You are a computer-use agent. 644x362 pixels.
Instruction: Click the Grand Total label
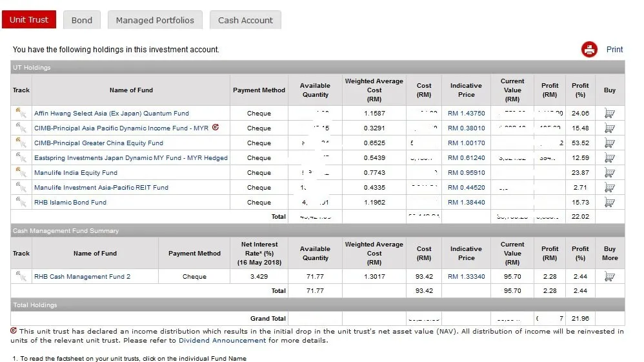pyautogui.click(x=268, y=318)
